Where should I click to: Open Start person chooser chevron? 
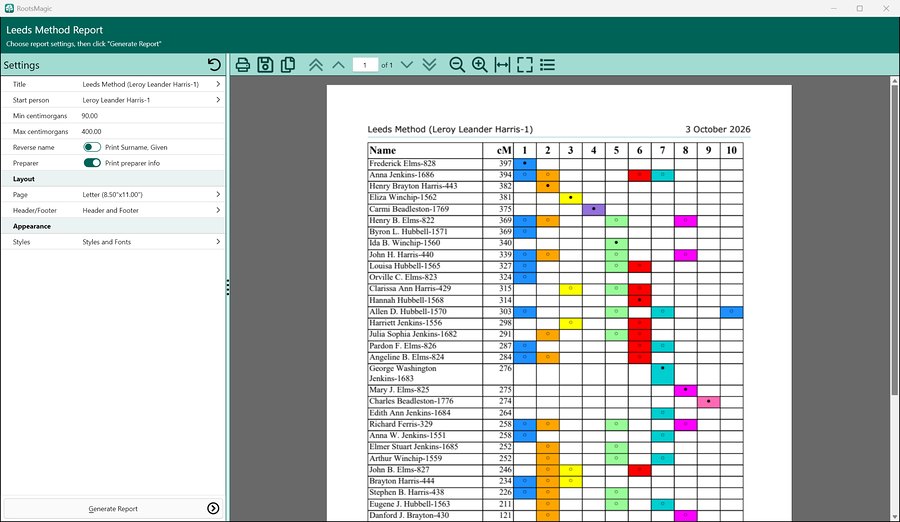click(218, 100)
